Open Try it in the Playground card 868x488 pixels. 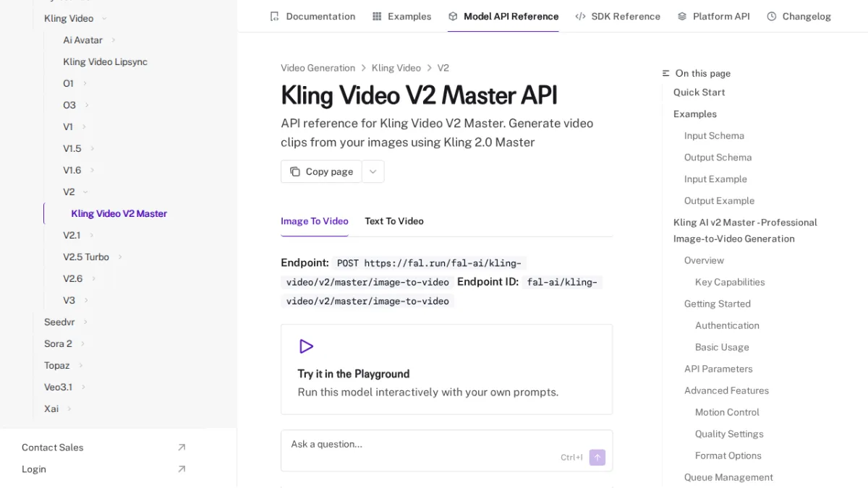coord(446,369)
